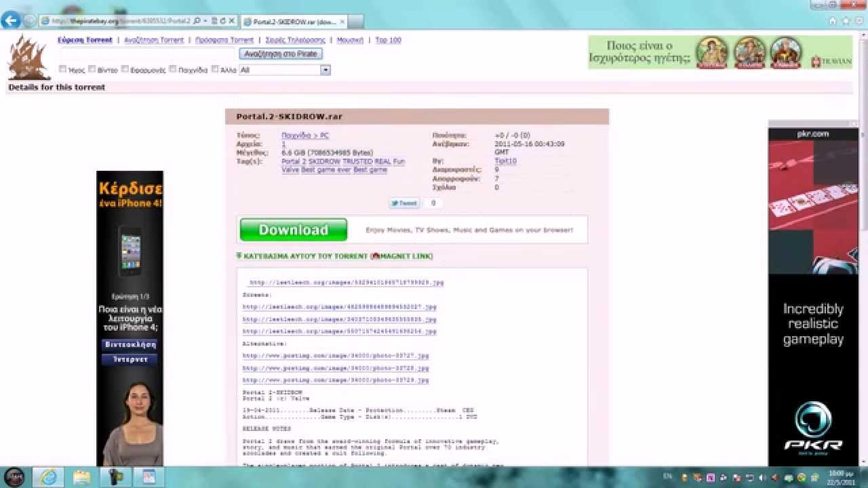Go back with the browser back arrow

[x=10, y=20]
